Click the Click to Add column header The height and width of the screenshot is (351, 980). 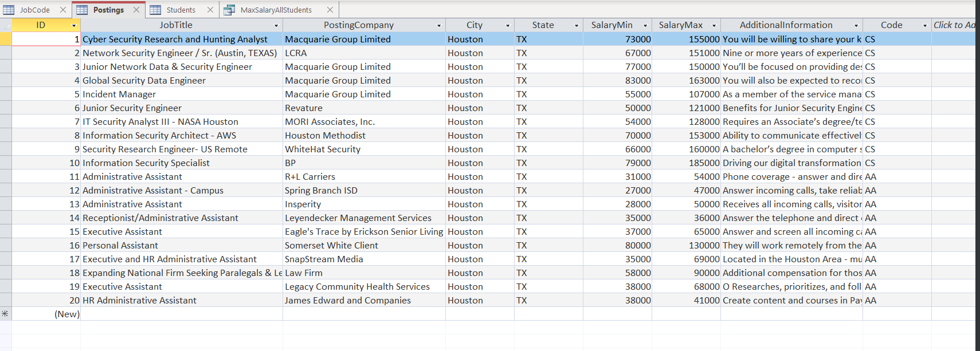[x=953, y=25]
